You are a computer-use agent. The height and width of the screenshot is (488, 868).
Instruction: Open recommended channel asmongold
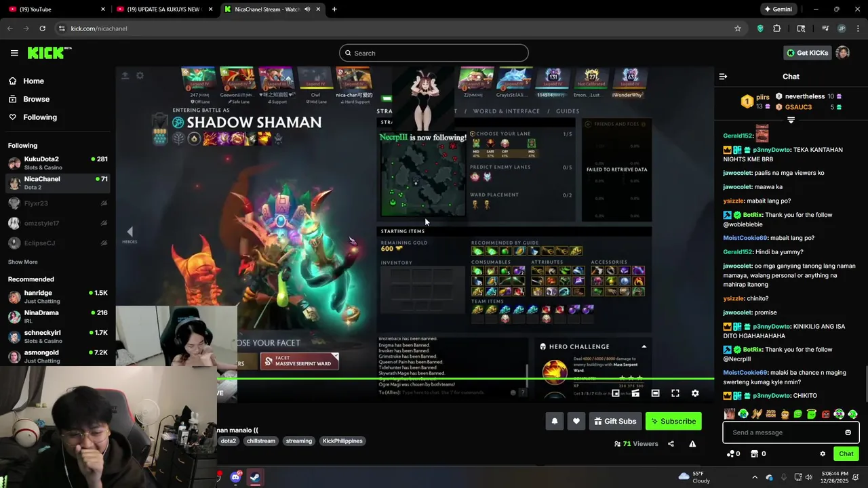coord(58,357)
